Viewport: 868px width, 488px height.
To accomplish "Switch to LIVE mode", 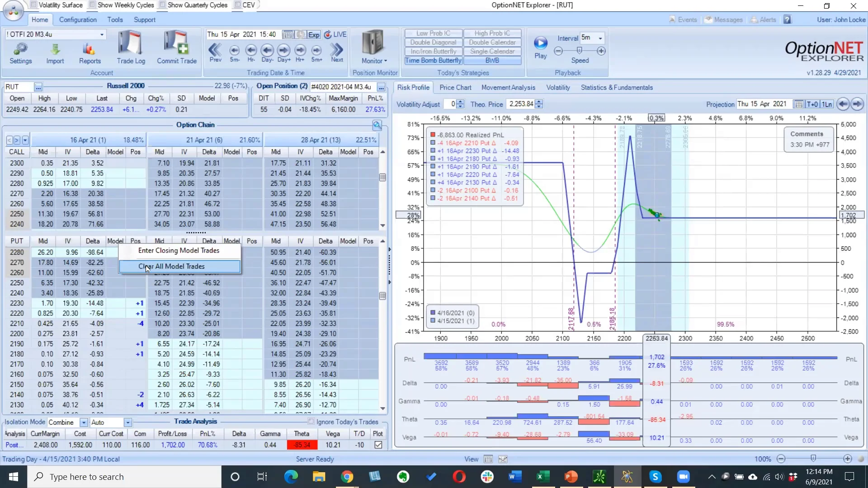I will click(x=335, y=34).
